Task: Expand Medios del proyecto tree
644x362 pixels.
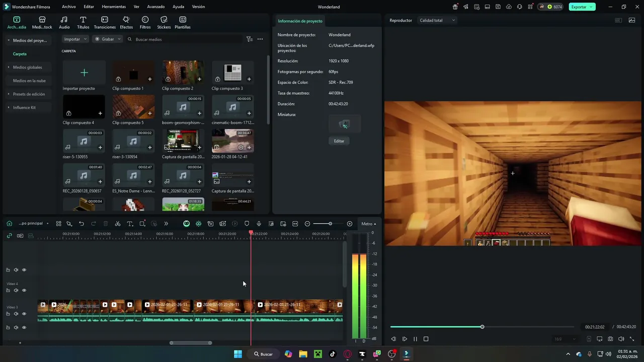Action: click(x=9, y=40)
